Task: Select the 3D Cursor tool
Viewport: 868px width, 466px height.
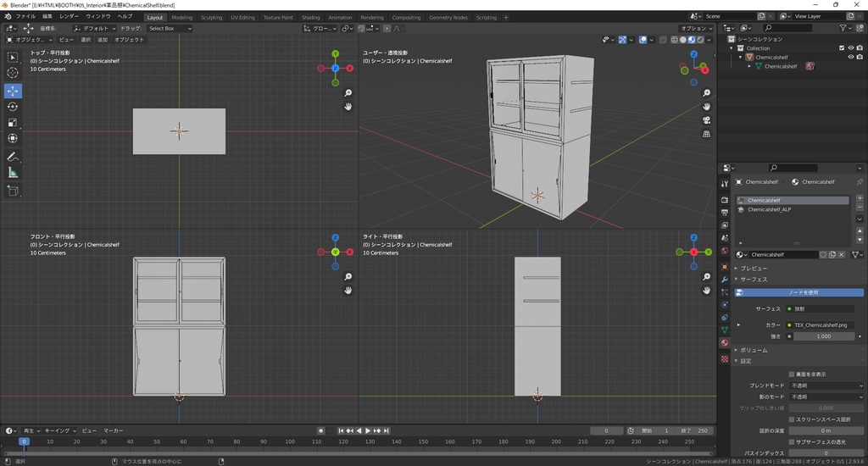Action: [x=13, y=73]
